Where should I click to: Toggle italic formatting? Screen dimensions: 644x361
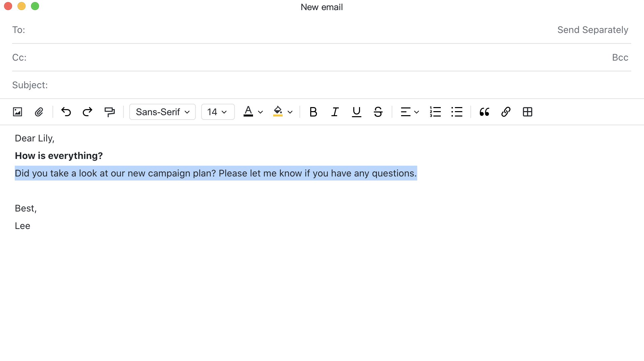335,112
